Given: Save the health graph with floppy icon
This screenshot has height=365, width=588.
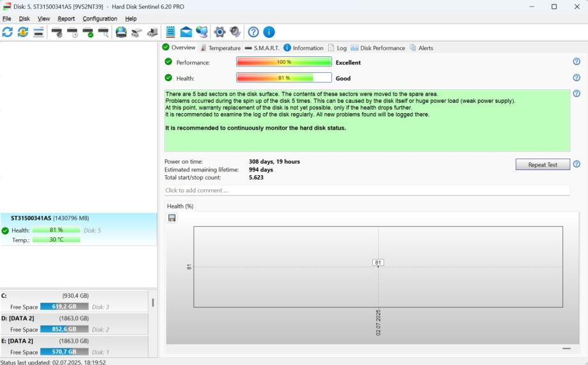Looking at the screenshot, I should tap(172, 218).
